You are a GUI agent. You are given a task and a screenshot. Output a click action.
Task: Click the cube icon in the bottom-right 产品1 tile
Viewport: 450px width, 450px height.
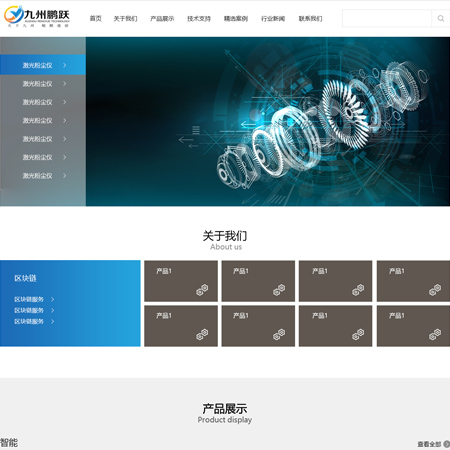point(435,335)
